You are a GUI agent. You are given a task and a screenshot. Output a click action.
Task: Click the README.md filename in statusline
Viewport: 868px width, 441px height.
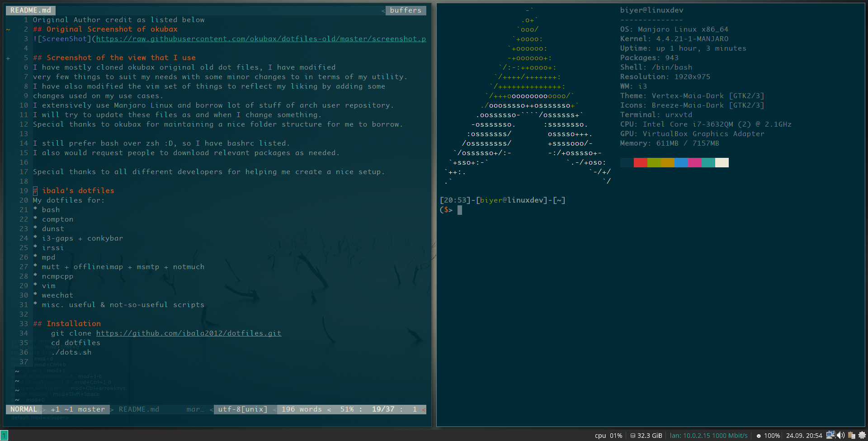click(x=139, y=409)
